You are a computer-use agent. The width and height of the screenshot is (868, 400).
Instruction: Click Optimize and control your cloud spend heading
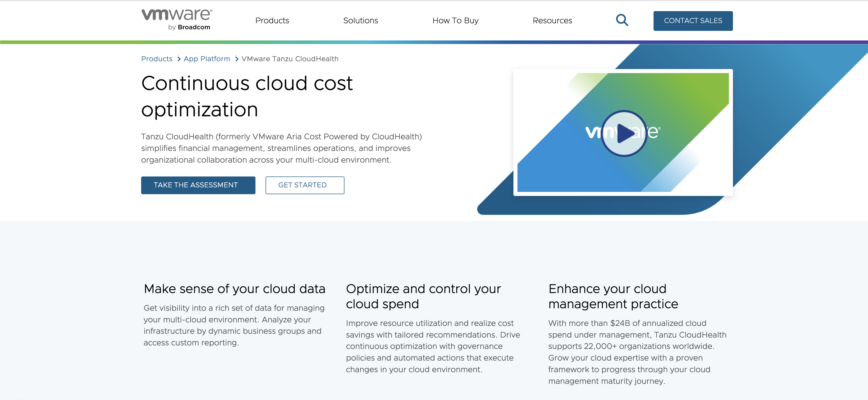423,296
